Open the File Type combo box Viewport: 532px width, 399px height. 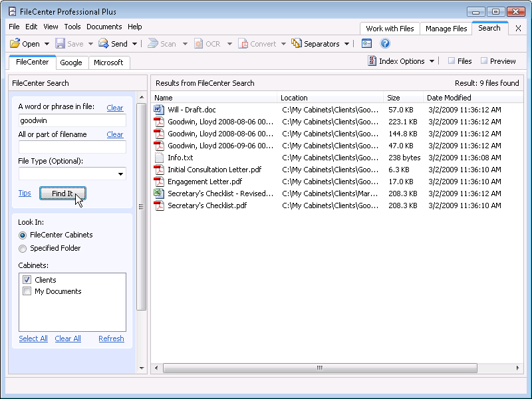pyautogui.click(x=72, y=174)
